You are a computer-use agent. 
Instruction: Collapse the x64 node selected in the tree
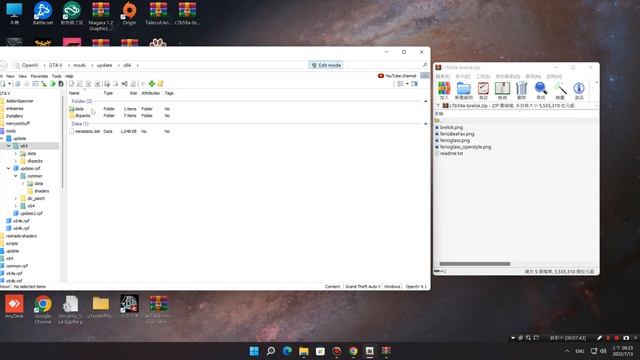coord(9,146)
